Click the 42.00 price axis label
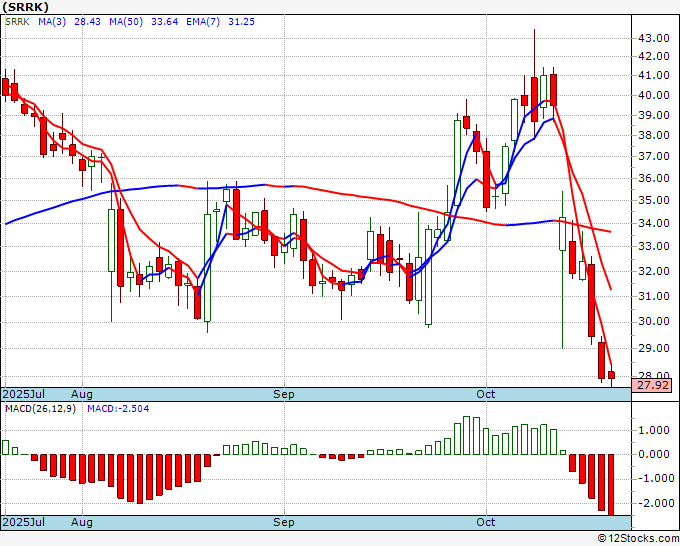 654,56
